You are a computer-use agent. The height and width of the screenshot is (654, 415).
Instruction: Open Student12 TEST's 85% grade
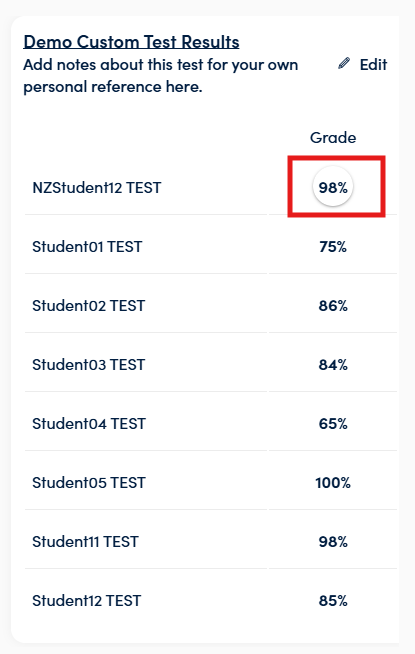[x=333, y=601]
